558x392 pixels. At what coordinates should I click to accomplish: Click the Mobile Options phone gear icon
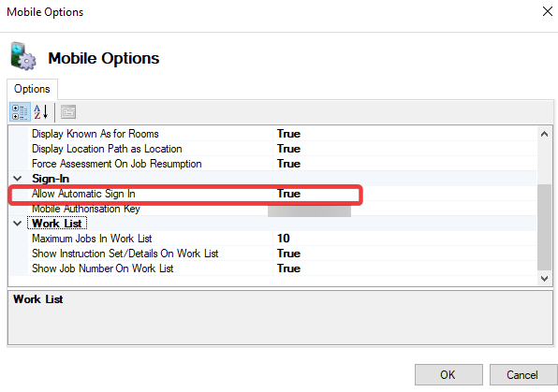[23, 56]
